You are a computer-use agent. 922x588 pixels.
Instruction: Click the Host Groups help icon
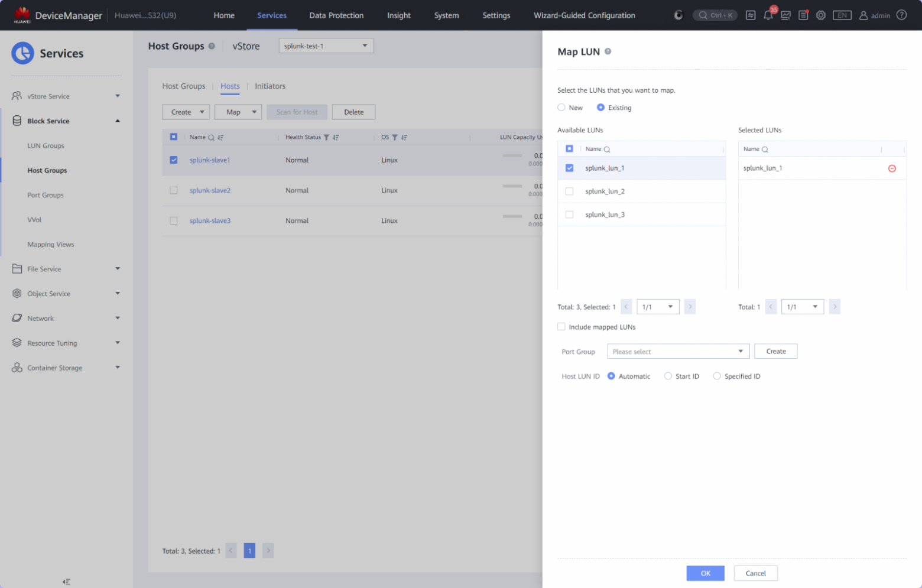tap(212, 46)
